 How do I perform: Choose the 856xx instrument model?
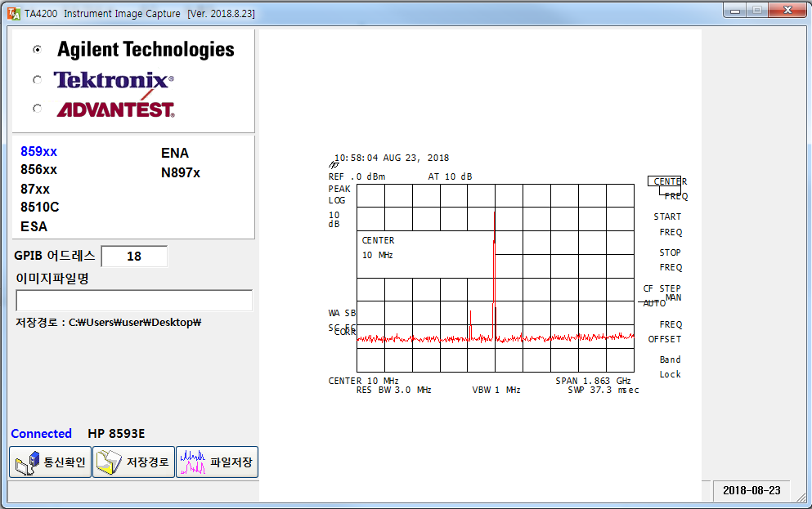(38, 170)
